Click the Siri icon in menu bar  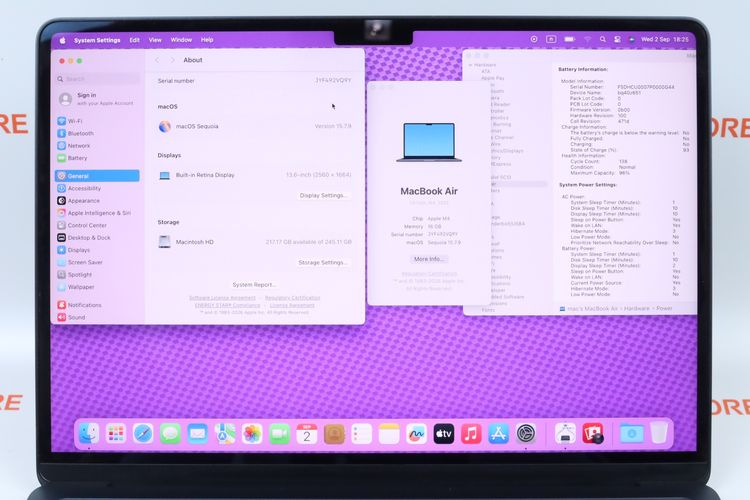[631, 39]
